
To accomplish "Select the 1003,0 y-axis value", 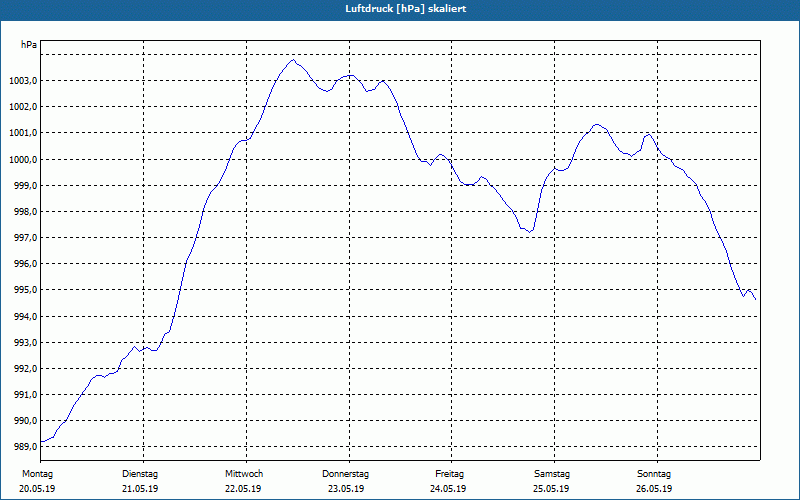I will click(x=23, y=81).
